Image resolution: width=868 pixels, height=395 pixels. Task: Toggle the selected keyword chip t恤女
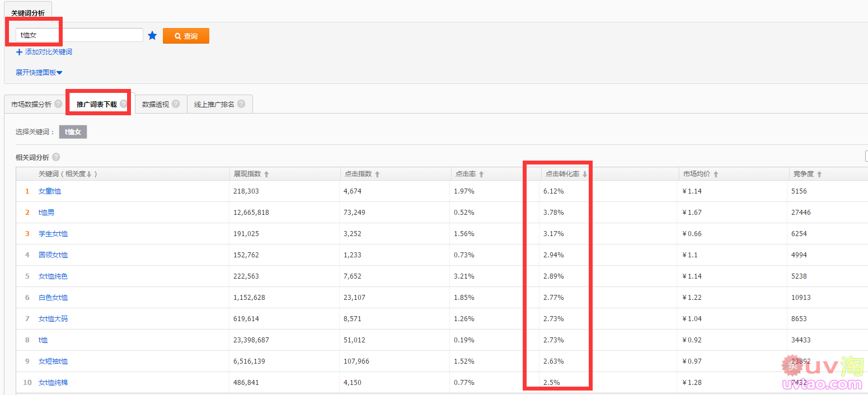coord(73,132)
